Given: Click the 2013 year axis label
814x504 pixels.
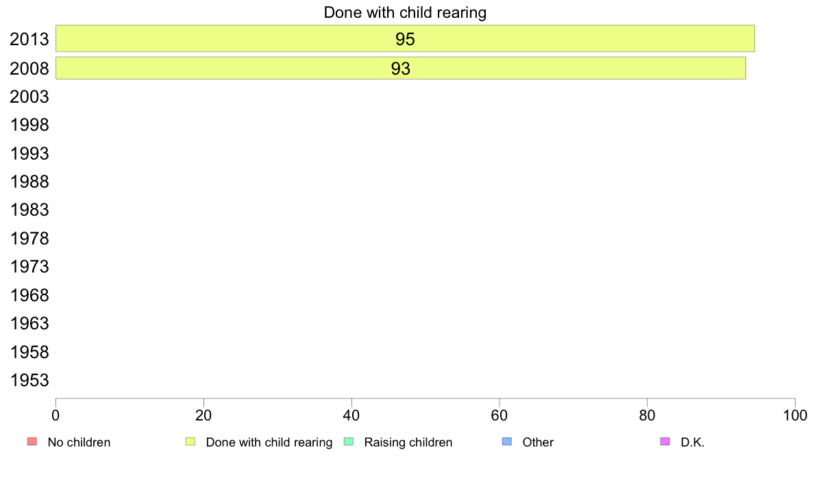Looking at the screenshot, I should pyautogui.click(x=29, y=40).
